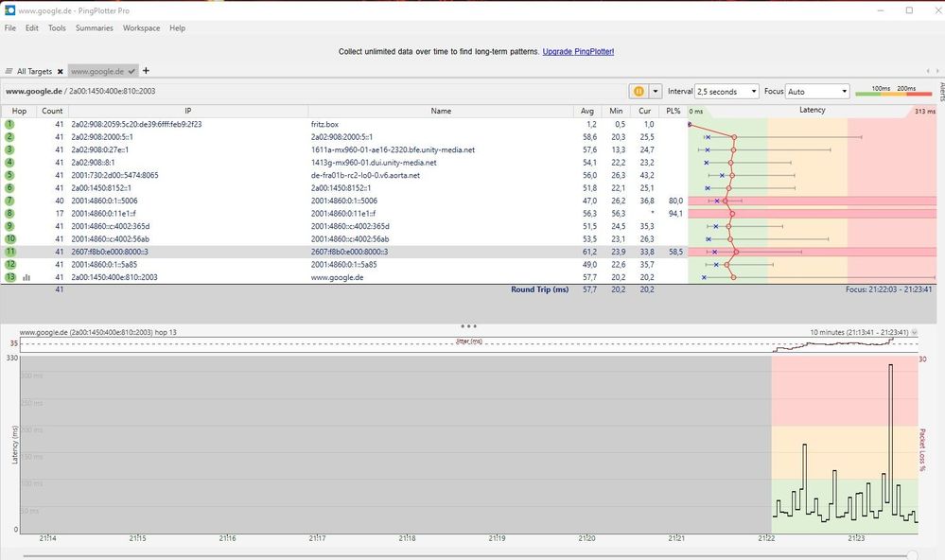Image resolution: width=945 pixels, height=560 pixels.
Task: Click the Latency graph column header
Action: point(812,111)
